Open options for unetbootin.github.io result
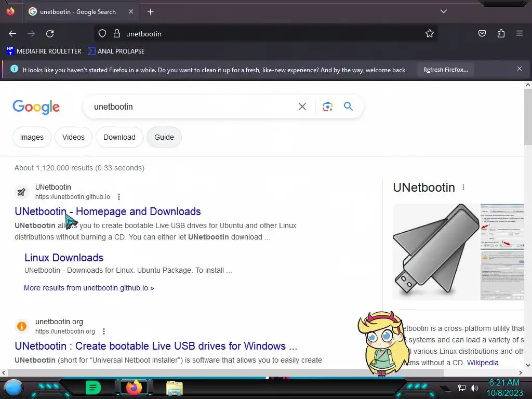Viewport: 532px width, 399px height. click(x=119, y=197)
